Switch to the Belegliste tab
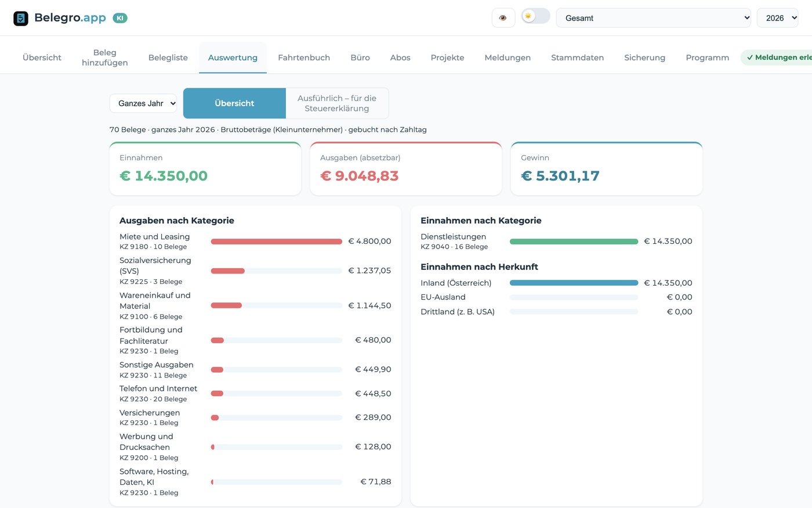The image size is (812, 508). [168, 57]
